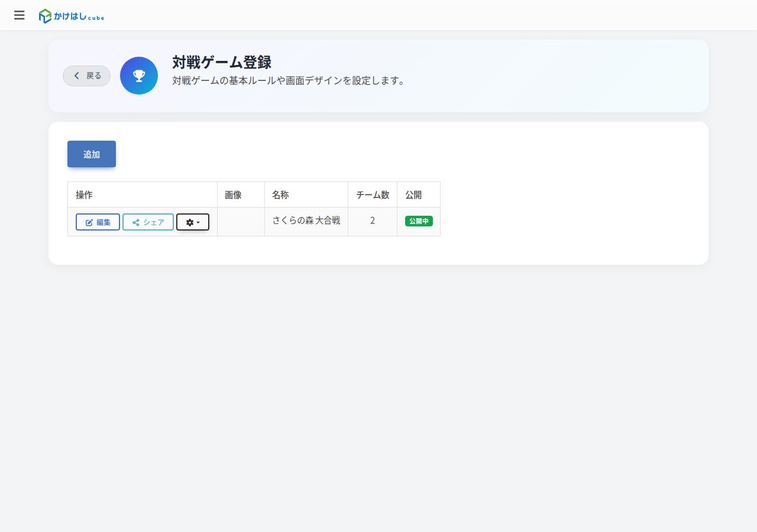This screenshot has height=532, width=757.
Task: Click the 操作 column header
Action: click(143, 194)
